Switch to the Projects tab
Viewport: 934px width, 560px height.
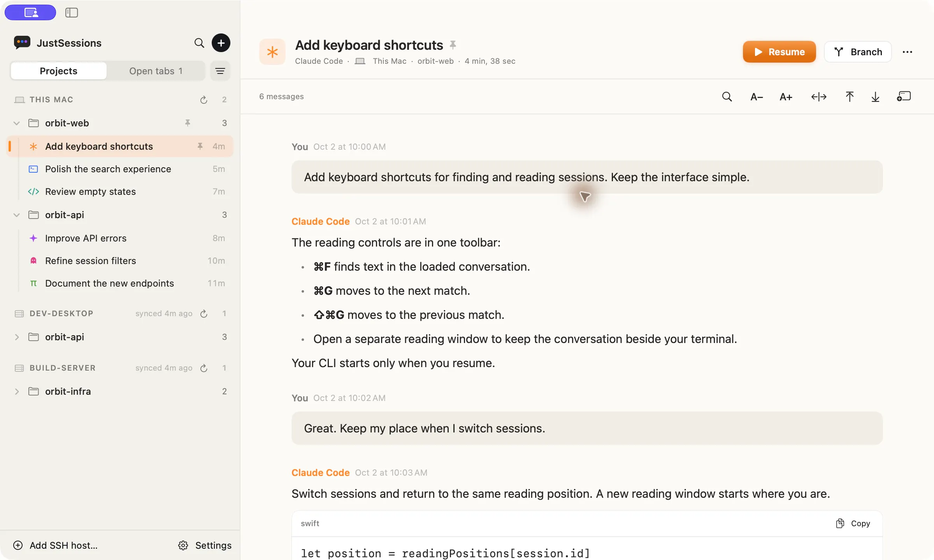tap(58, 71)
